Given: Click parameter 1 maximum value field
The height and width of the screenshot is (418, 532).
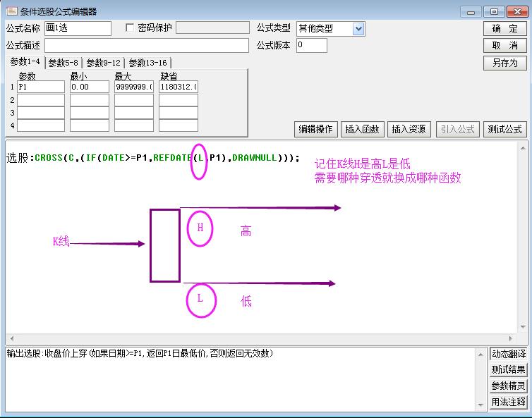Looking at the screenshot, I should coord(134,87).
